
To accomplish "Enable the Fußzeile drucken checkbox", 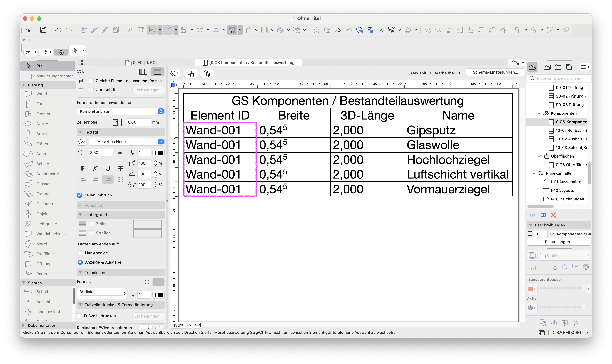I will 79,316.
